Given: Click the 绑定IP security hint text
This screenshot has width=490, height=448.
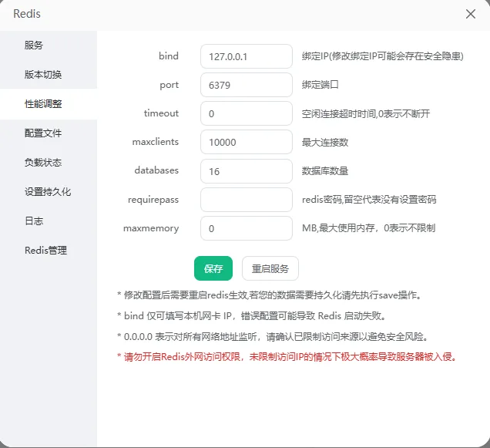Looking at the screenshot, I should point(382,56).
